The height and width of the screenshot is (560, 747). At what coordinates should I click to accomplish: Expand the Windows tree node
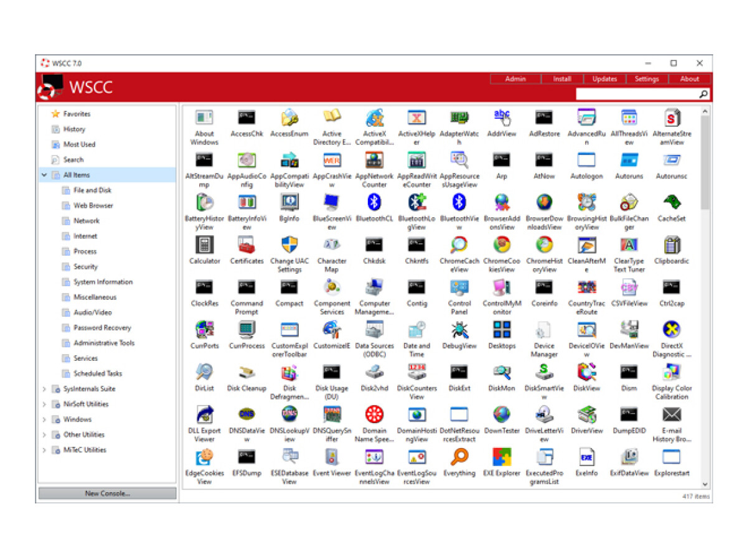pos(44,419)
